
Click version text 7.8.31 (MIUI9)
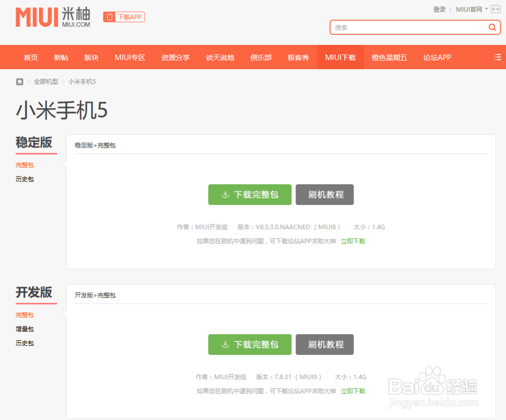pyautogui.click(x=298, y=377)
